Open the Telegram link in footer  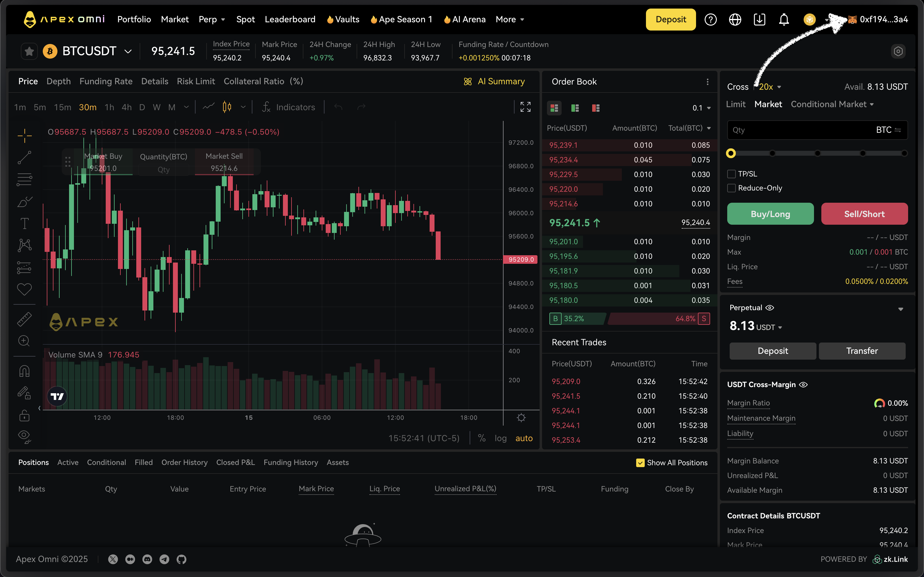tap(164, 559)
